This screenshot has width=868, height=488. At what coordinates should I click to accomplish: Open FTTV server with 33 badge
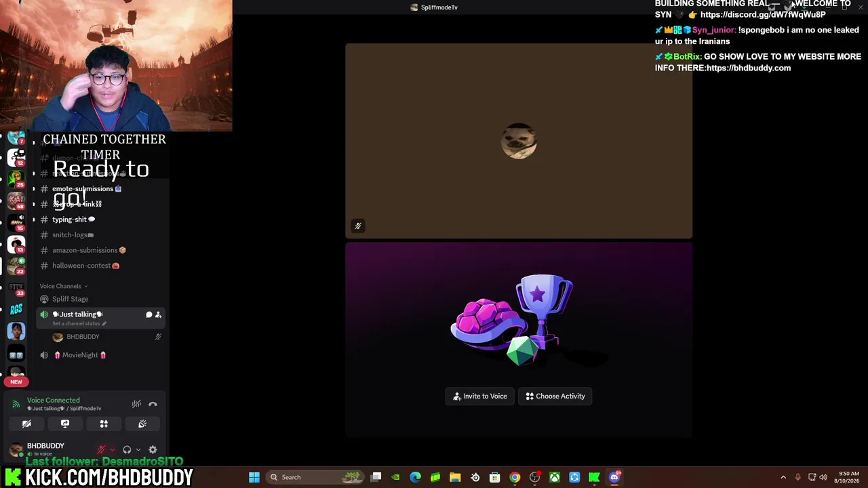(16, 288)
